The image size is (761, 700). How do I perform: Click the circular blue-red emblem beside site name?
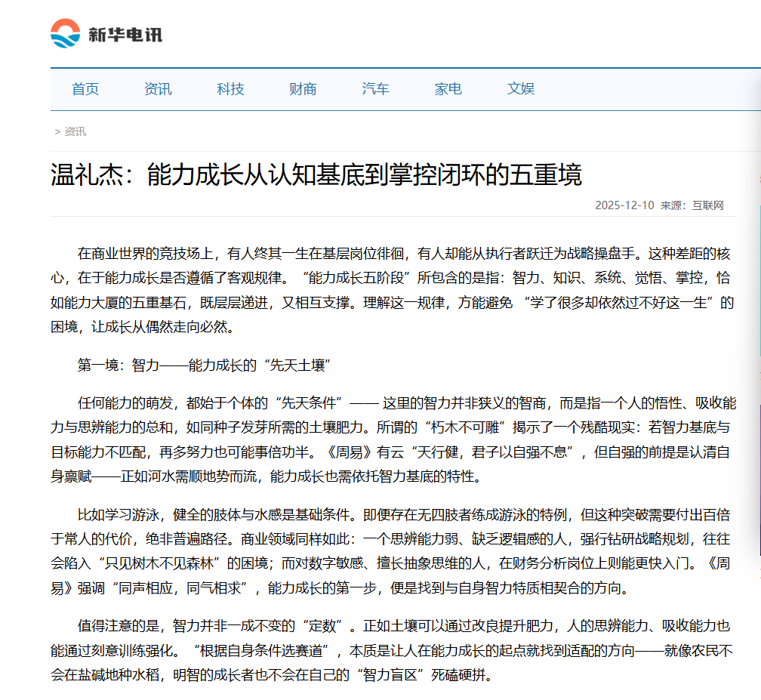click(x=66, y=34)
